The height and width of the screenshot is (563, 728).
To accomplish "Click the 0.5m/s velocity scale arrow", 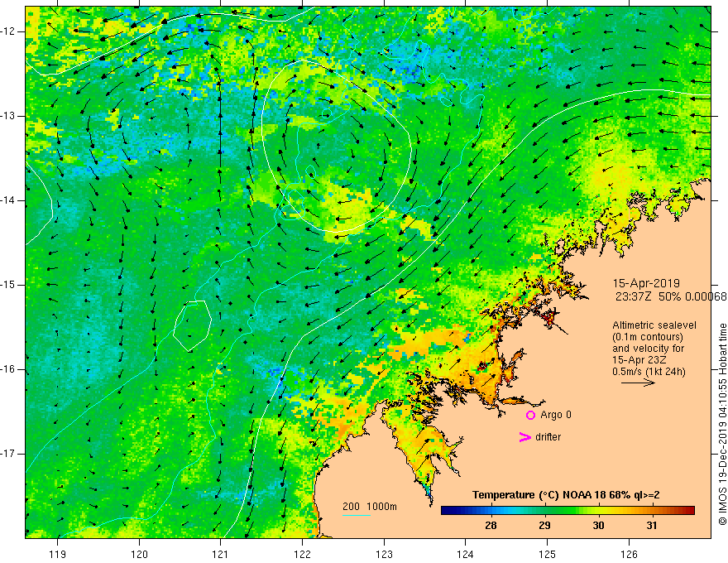I will pyautogui.click(x=638, y=383).
